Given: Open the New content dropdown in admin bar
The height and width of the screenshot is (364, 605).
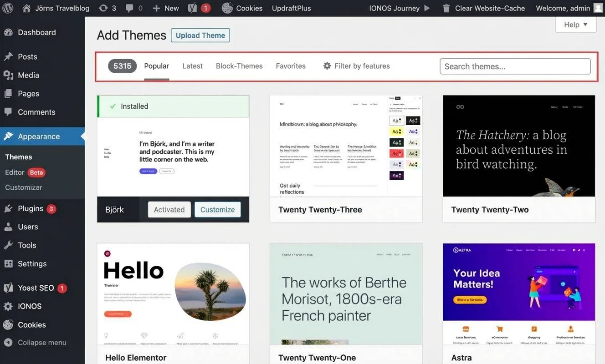Looking at the screenshot, I should [x=166, y=8].
